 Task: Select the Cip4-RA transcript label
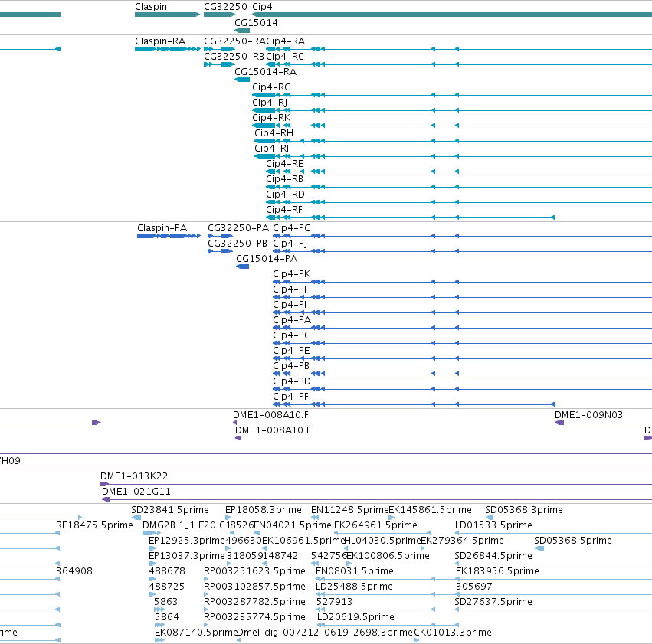286,41
